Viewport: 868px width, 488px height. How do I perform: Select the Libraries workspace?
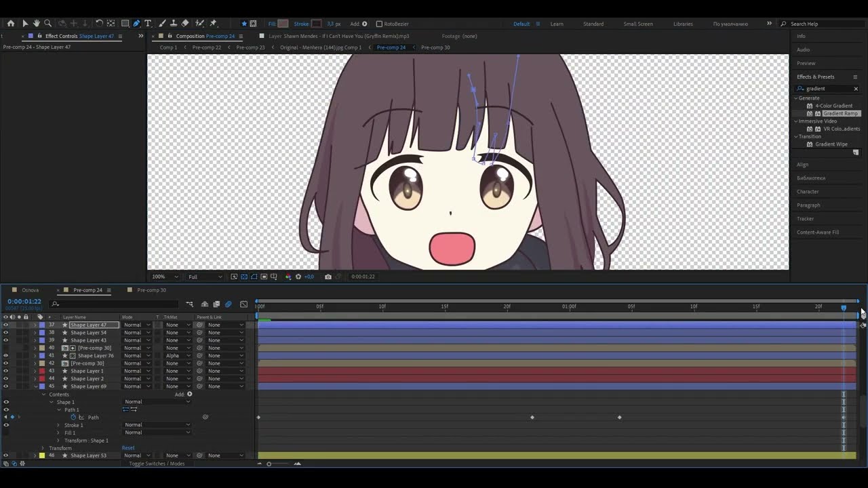point(683,24)
